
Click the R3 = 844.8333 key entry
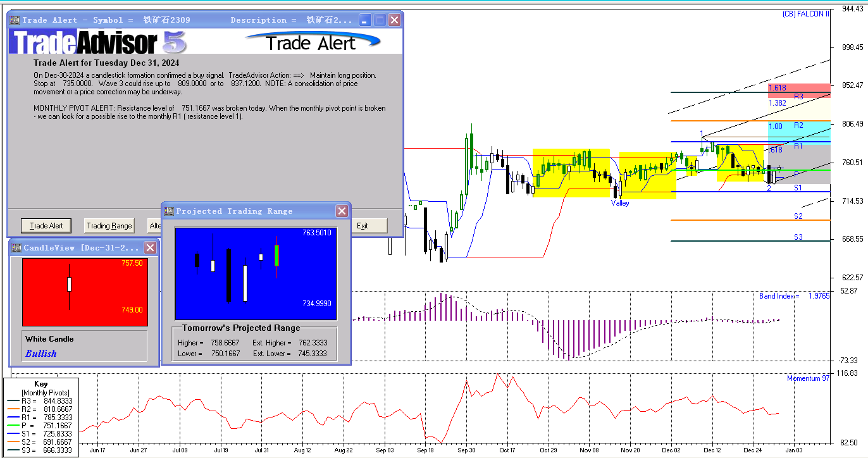click(40, 400)
